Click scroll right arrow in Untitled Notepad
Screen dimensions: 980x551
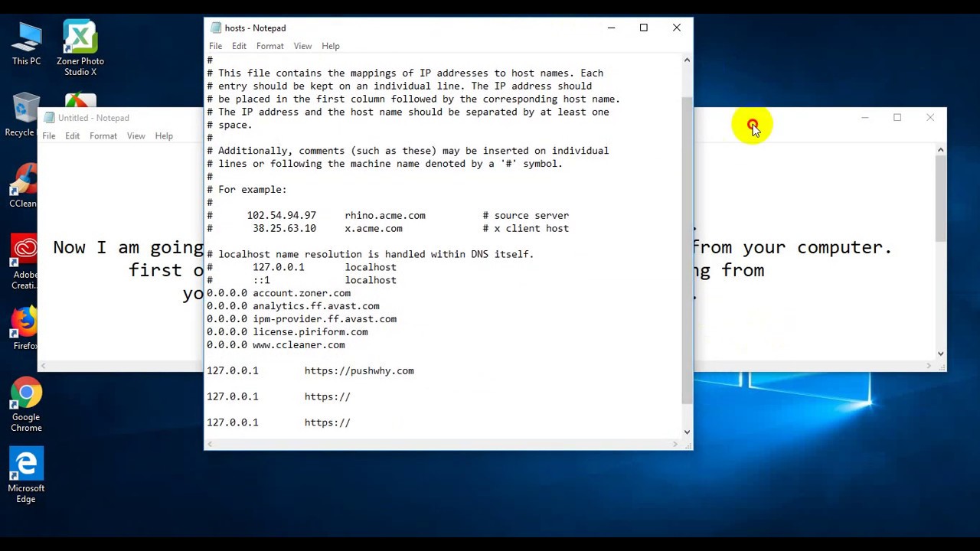click(929, 366)
